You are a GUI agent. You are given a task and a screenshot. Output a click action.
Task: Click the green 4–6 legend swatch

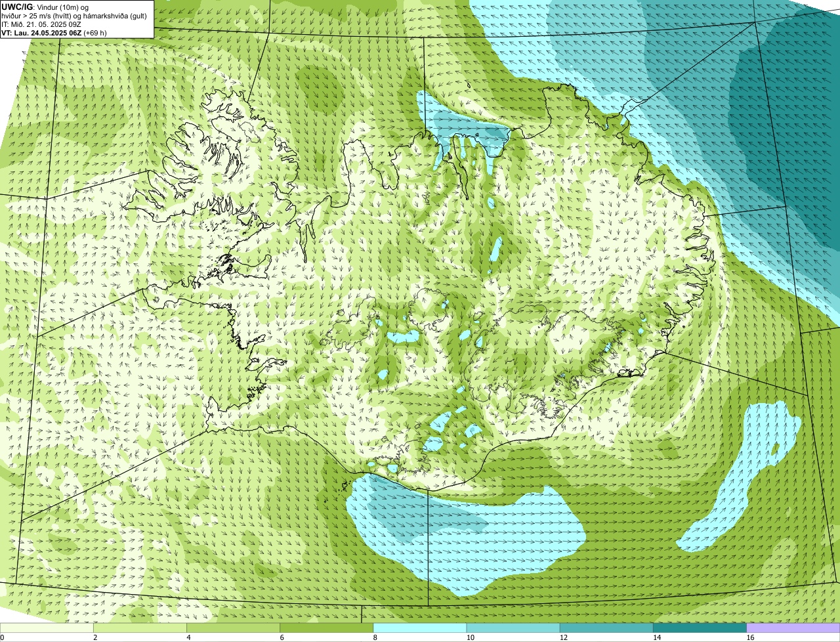(x=233, y=628)
